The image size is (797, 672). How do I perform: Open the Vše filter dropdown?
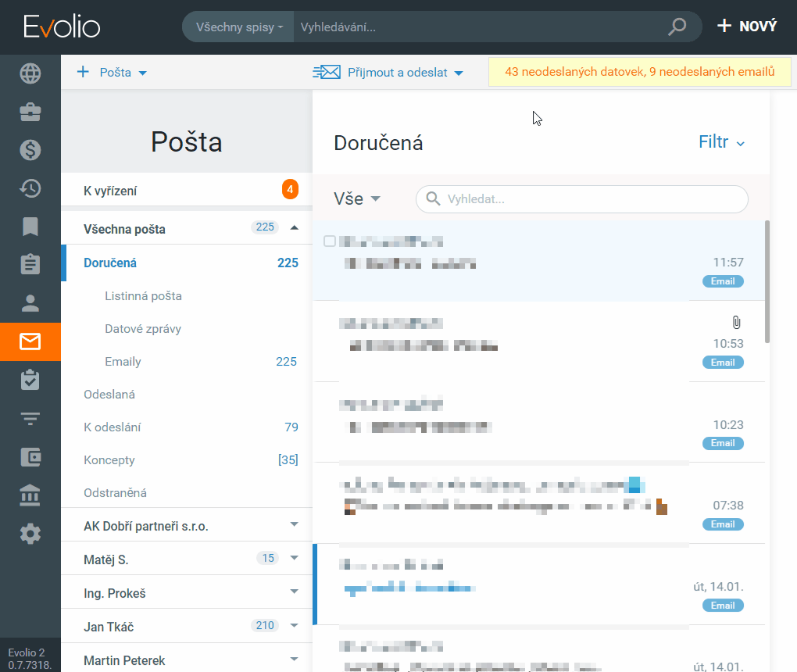coord(356,198)
